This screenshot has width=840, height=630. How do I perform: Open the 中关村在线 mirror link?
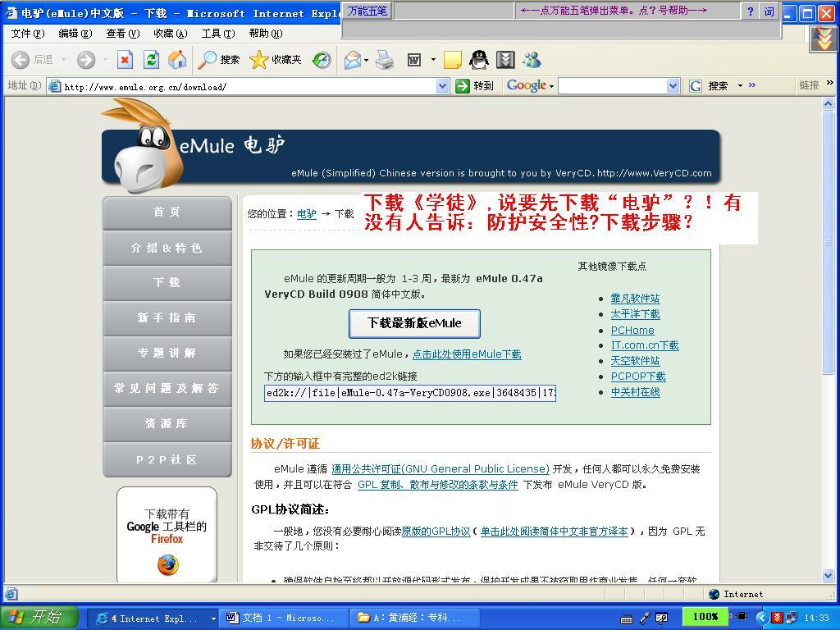[636, 392]
